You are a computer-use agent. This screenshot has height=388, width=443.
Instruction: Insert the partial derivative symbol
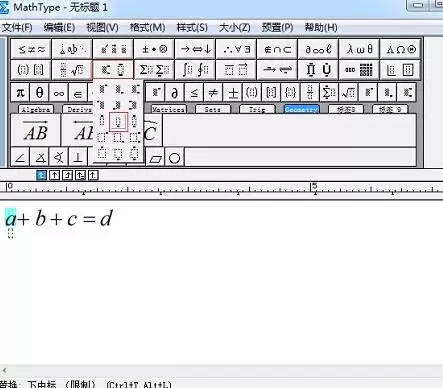coord(174,92)
